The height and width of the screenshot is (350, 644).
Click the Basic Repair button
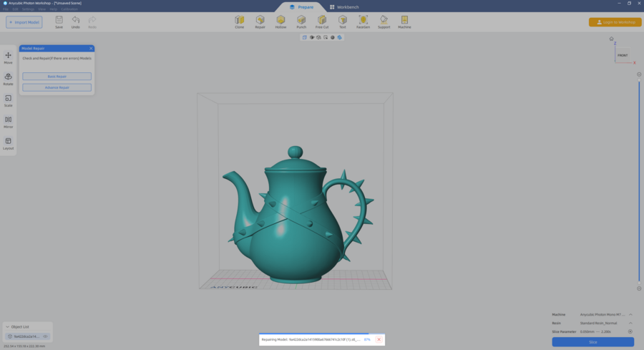tap(57, 77)
